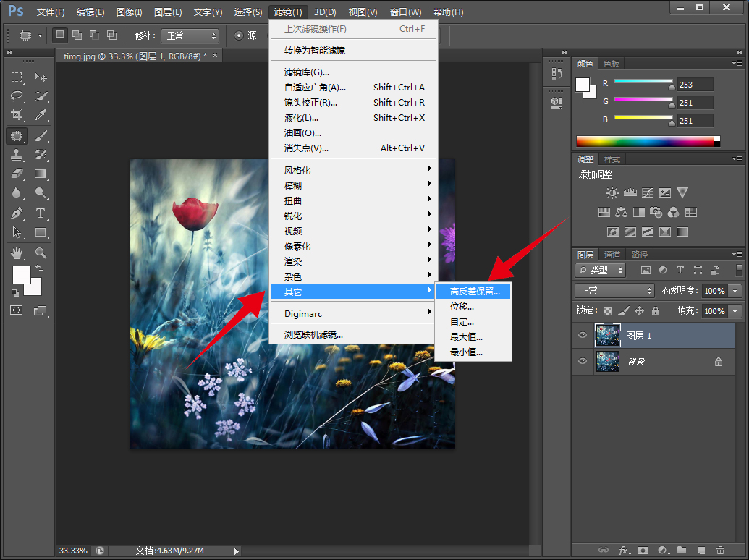Image resolution: width=749 pixels, height=560 pixels.
Task: Select the Zoom tool
Action: pos(41,253)
